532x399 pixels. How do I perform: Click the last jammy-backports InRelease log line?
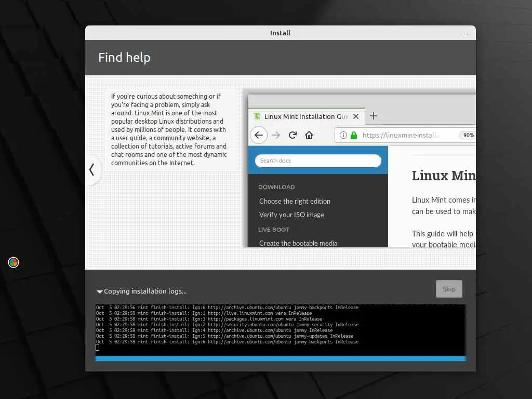pyautogui.click(x=227, y=342)
